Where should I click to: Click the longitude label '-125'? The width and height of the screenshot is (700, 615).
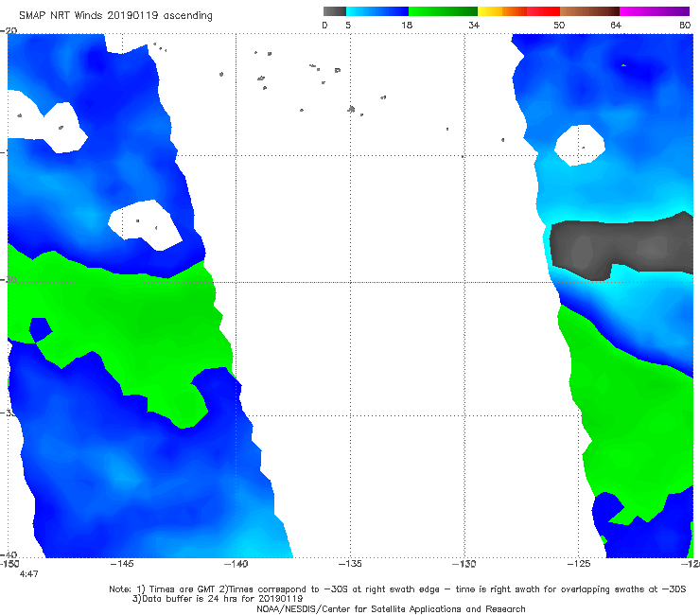coord(579,564)
